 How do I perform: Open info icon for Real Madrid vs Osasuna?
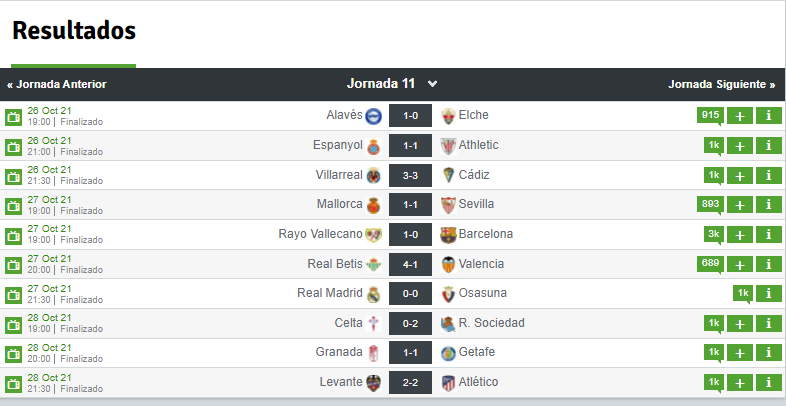(x=768, y=293)
